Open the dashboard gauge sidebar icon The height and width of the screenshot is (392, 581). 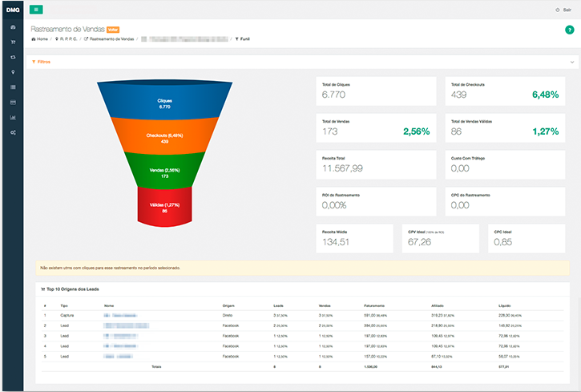click(12, 28)
